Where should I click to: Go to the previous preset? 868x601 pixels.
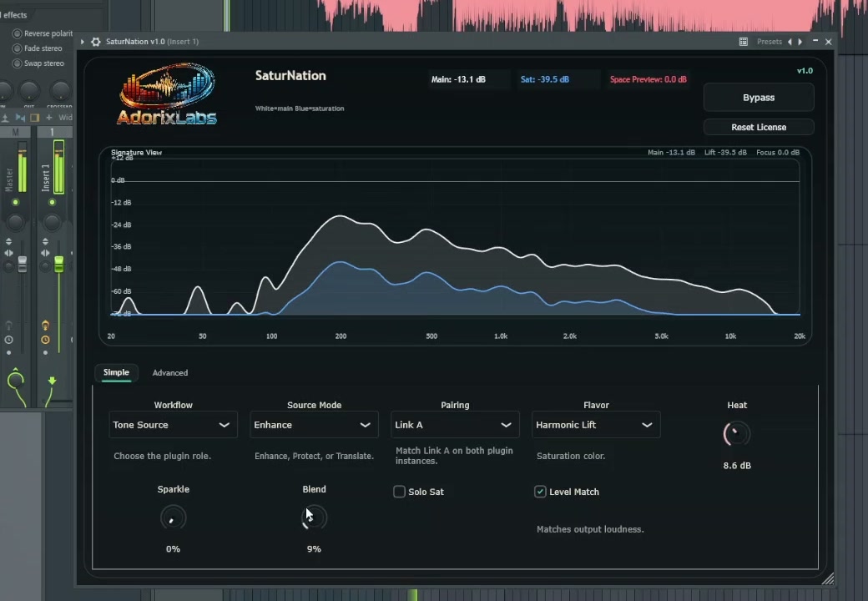pyautogui.click(x=790, y=42)
